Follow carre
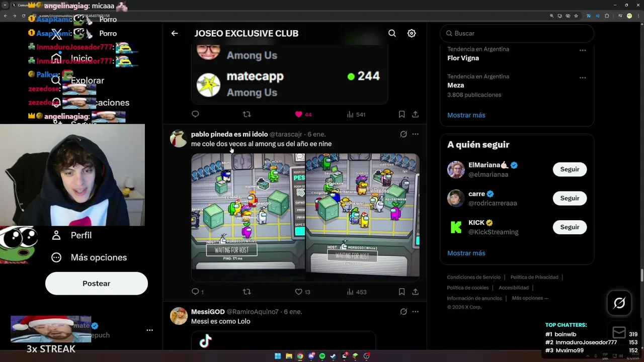The image size is (644, 362). coord(570,198)
